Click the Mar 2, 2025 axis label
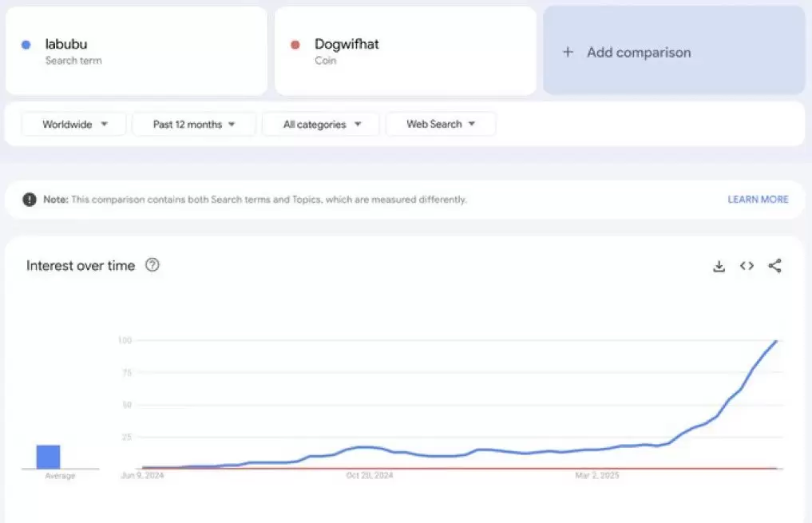The image size is (812, 523). (597, 476)
